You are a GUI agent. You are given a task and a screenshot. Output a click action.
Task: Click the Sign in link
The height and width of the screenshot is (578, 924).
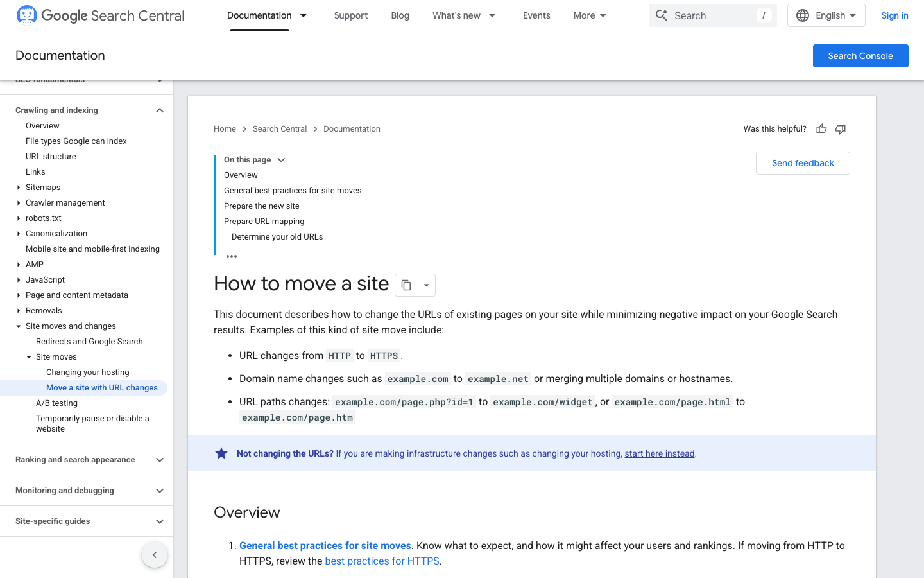click(894, 15)
